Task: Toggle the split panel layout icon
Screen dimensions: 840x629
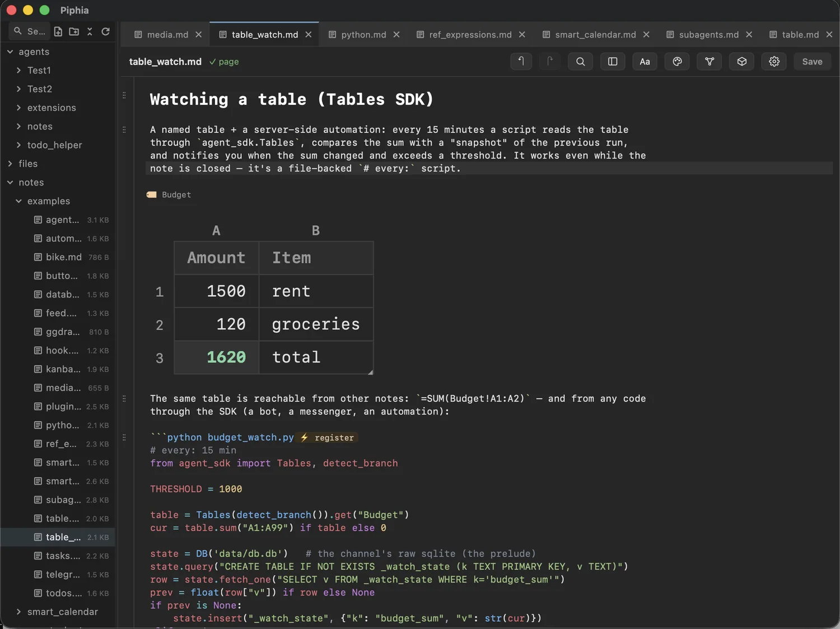Action: (613, 62)
